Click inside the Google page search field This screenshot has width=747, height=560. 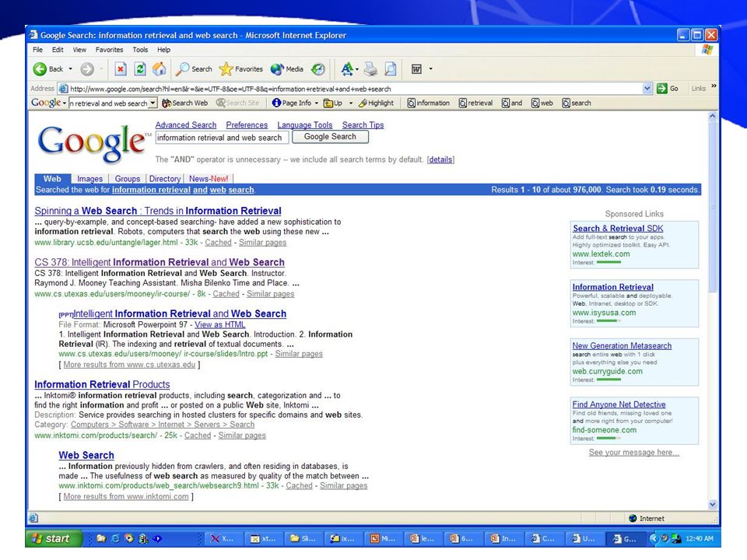point(222,138)
